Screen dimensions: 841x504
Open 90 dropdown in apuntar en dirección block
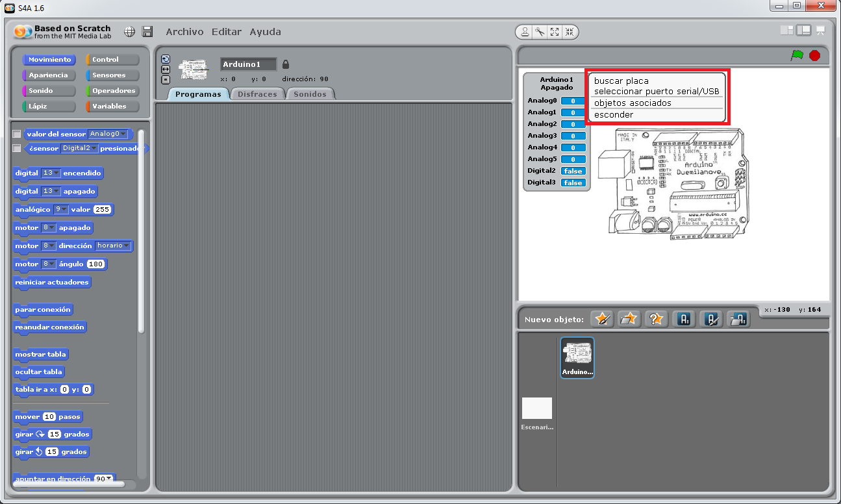pyautogui.click(x=103, y=479)
